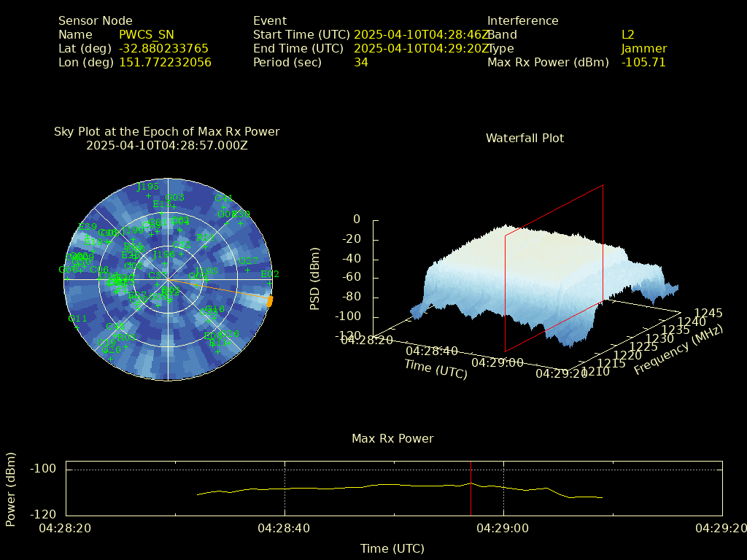747x560 pixels.
Task: Click the orange jammer direction marker on sky plot
Action: click(269, 300)
